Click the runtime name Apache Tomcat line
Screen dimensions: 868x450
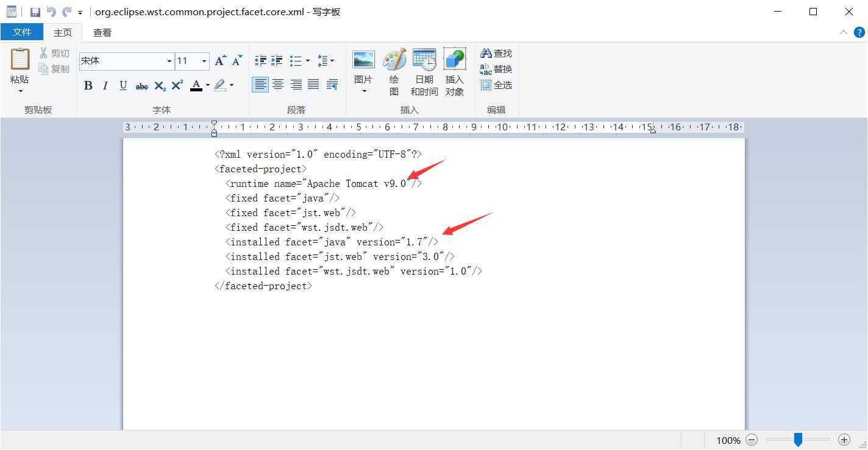click(x=323, y=183)
